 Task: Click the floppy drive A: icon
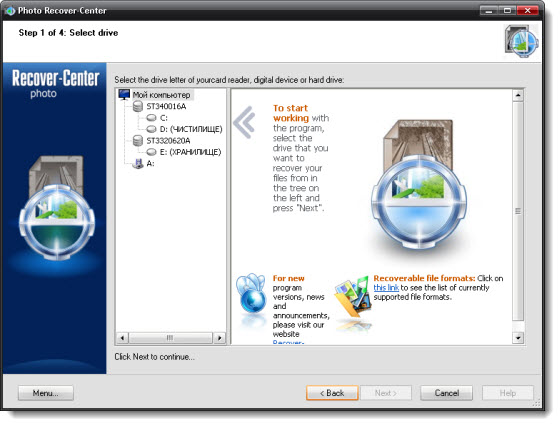tap(138, 164)
